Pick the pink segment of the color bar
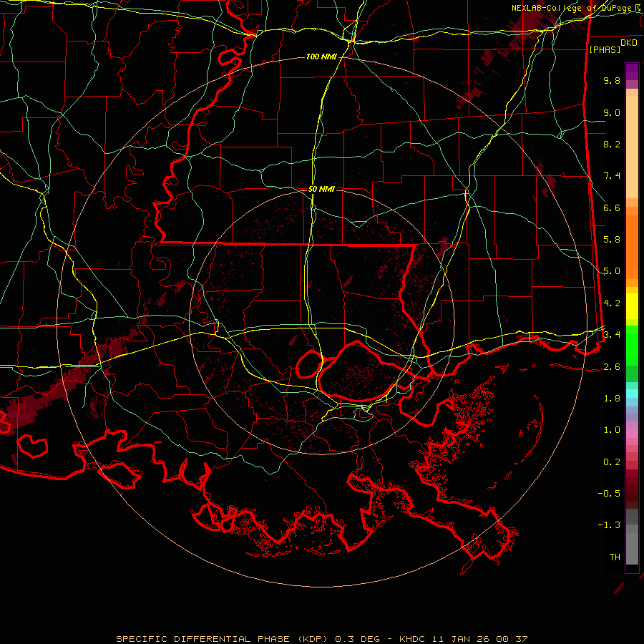644x644 pixels. point(632,434)
